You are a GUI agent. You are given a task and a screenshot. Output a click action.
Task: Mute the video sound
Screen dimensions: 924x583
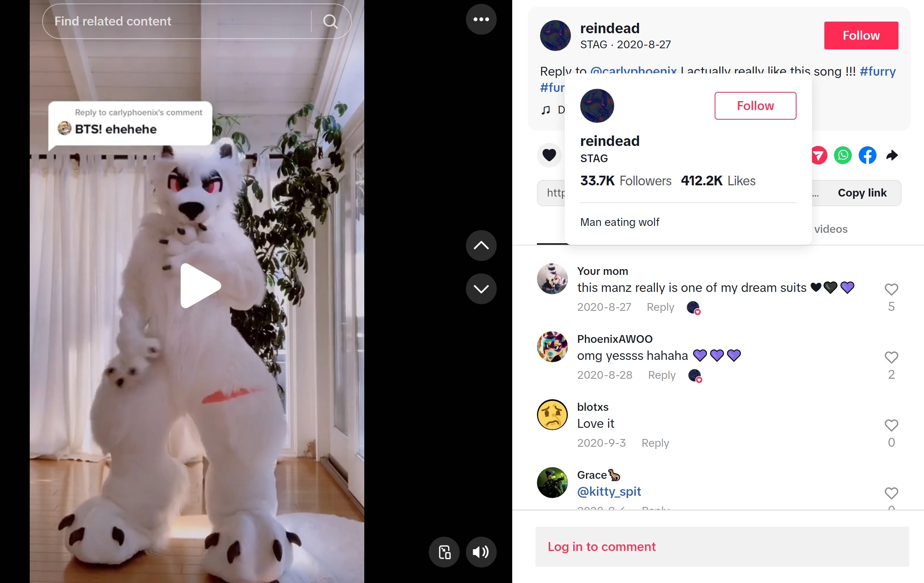point(481,552)
